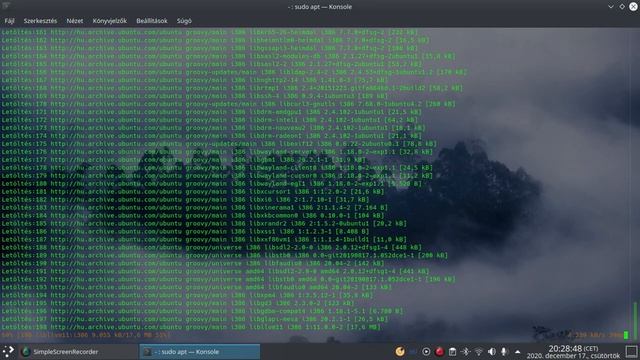The height and width of the screenshot is (360, 640).
Task: Expand hidden system tray icons arrow
Action: pos(518,351)
